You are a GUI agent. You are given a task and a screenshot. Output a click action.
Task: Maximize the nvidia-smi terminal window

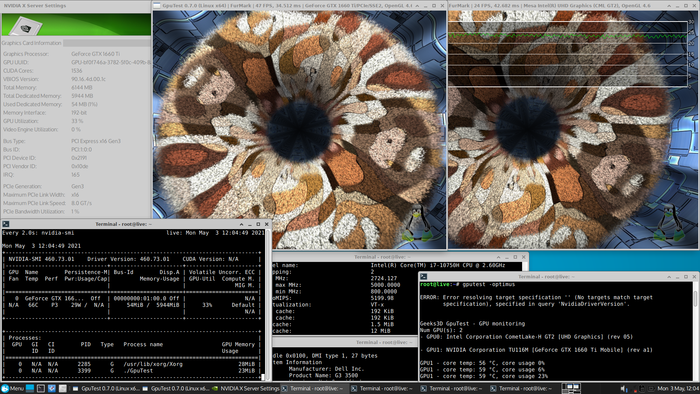click(258, 224)
